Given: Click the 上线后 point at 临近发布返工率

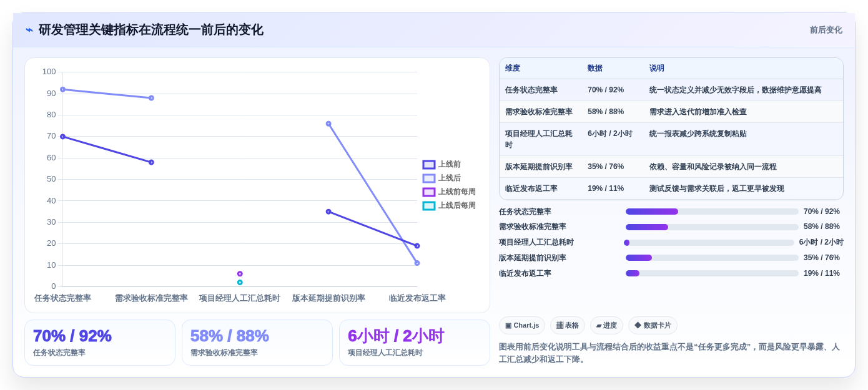Looking at the screenshot, I should click(417, 263).
